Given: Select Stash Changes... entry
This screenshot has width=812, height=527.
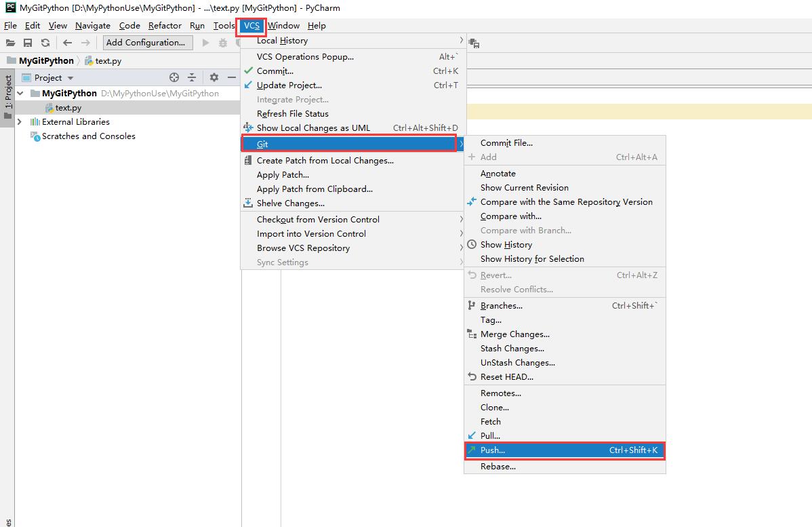Looking at the screenshot, I should [x=565, y=348].
